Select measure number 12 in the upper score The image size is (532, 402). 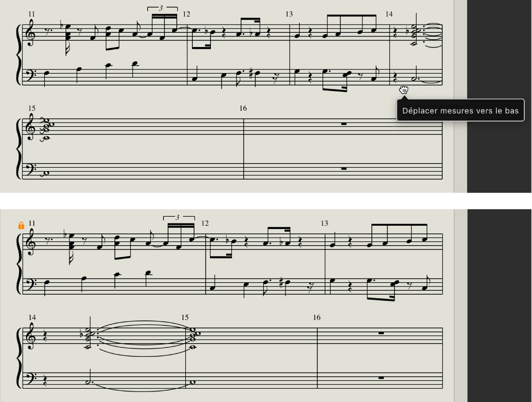tap(186, 14)
